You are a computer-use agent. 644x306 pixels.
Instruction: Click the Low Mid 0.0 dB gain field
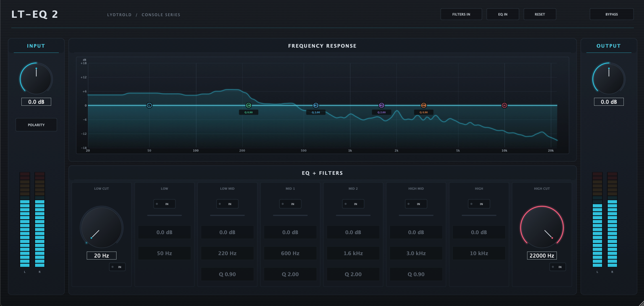tap(227, 232)
